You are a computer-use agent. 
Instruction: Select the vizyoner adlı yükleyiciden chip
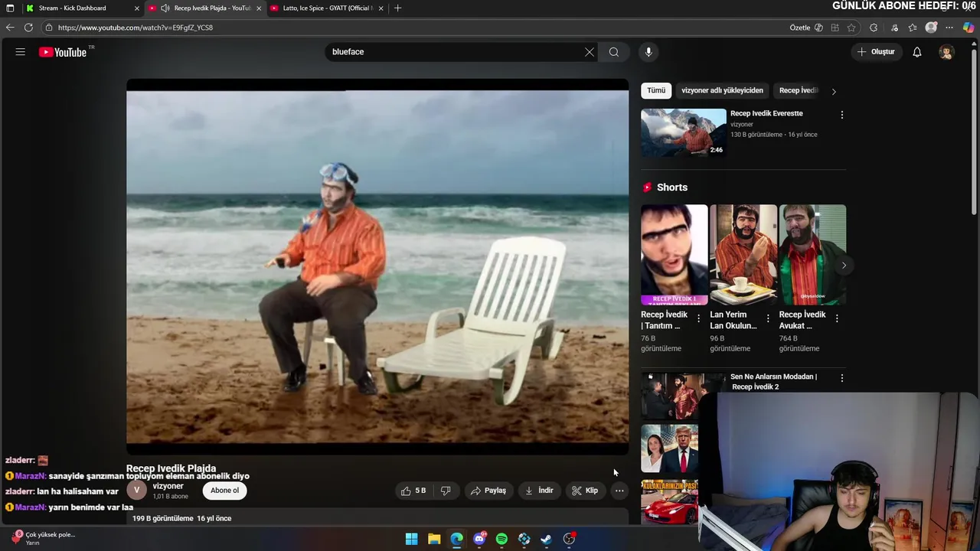point(722,90)
